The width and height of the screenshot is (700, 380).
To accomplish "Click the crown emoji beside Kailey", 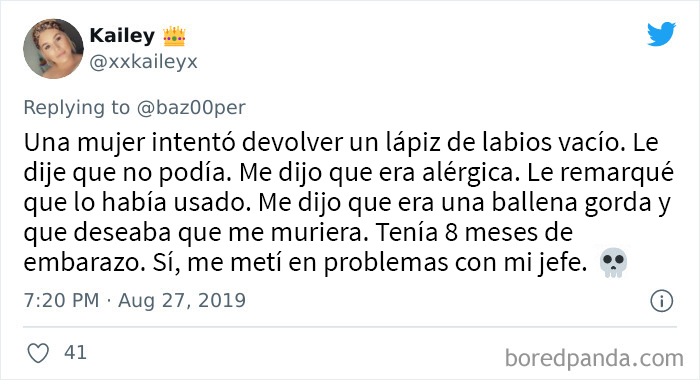I will (x=174, y=36).
